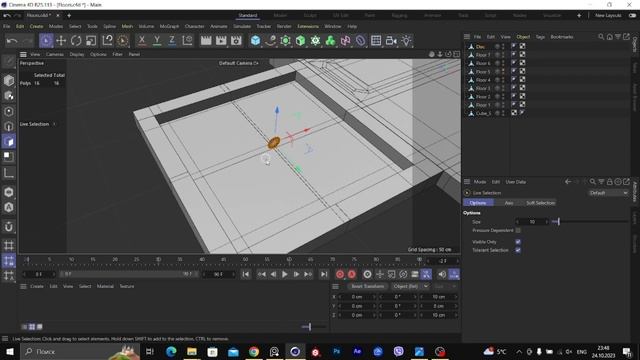Toggle Z axis lock

point(172,40)
